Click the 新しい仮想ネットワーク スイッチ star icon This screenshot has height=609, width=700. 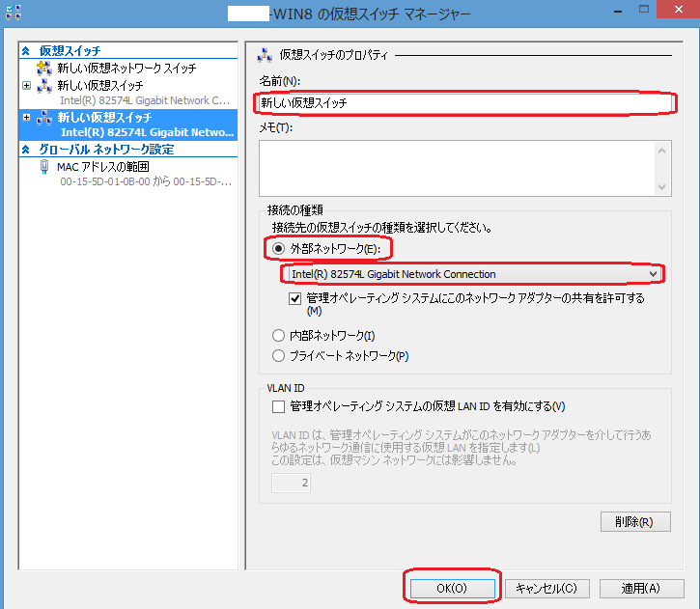[43, 69]
